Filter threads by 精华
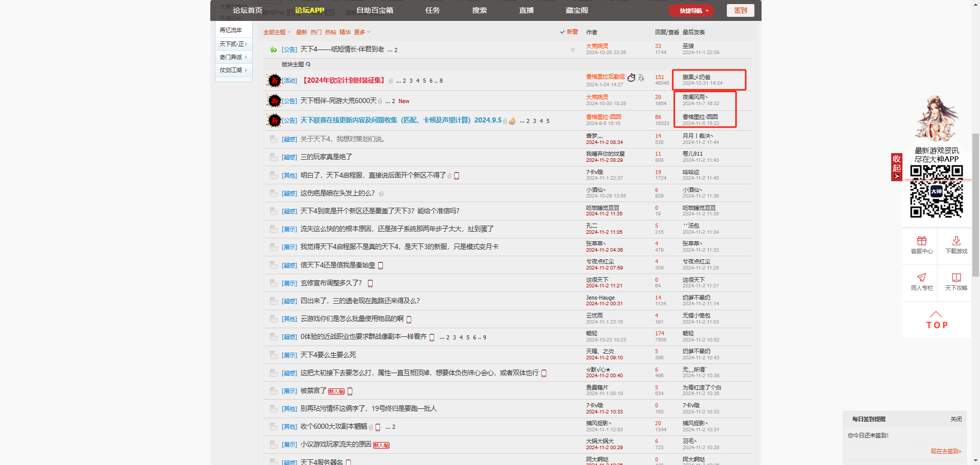The width and height of the screenshot is (980, 465). coord(345,32)
